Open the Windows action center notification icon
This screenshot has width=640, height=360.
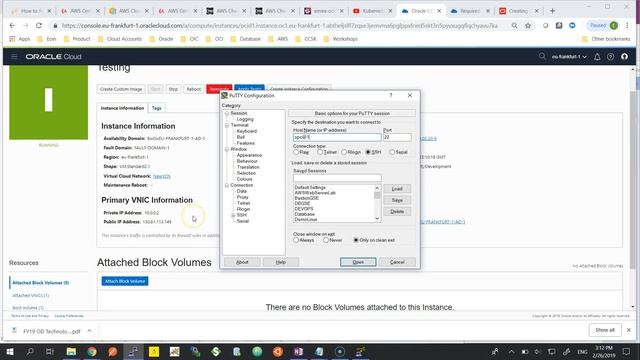pos(627,351)
